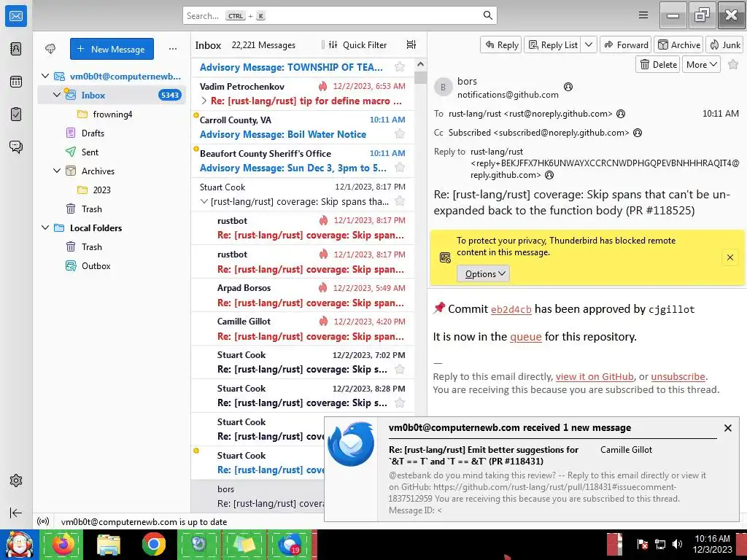Collapse the Archives folder
The width and height of the screenshot is (747, 560).
pyautogui.click(x=57, y=171)
